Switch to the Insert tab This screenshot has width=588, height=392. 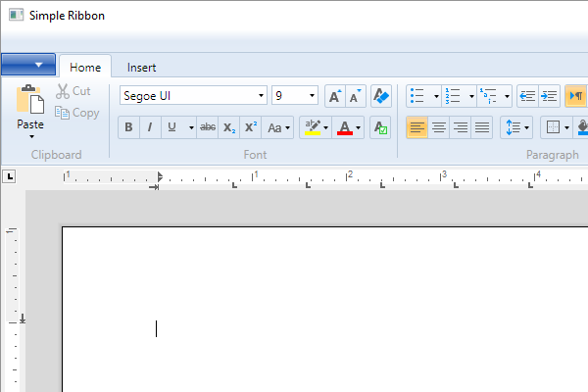coord(141,68)
